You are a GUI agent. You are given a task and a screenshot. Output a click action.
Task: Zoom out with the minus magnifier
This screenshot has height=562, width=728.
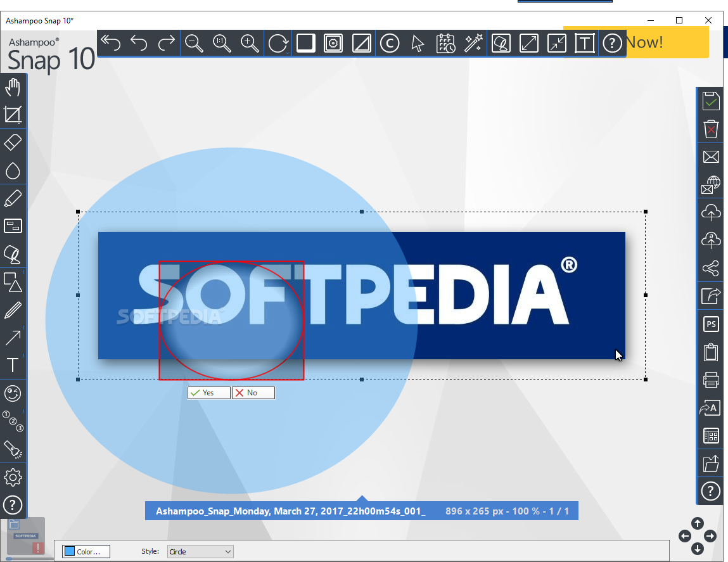tap(194, 43)
